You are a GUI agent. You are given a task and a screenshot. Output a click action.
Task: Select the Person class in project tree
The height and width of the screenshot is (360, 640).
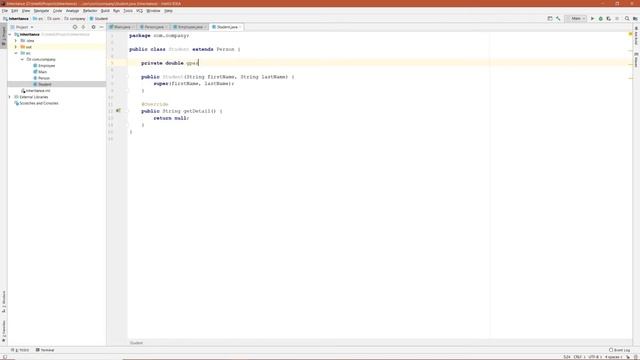point(41,78)
